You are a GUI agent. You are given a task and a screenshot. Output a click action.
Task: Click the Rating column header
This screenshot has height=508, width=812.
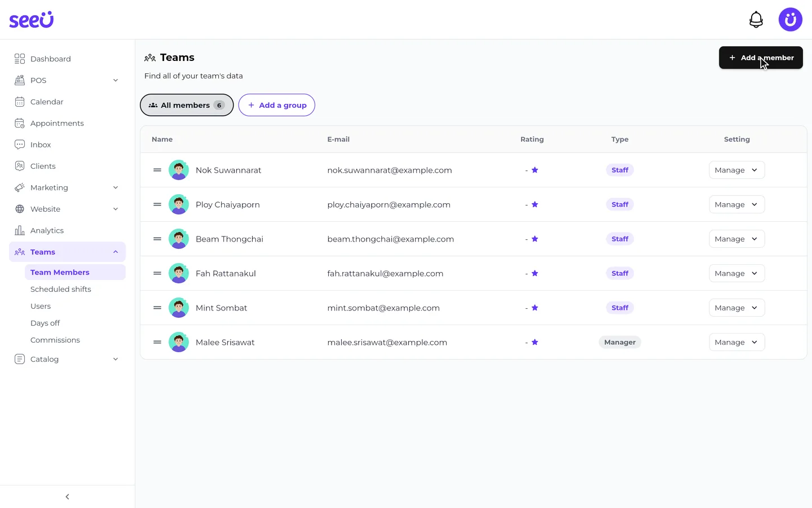(532, 139)
